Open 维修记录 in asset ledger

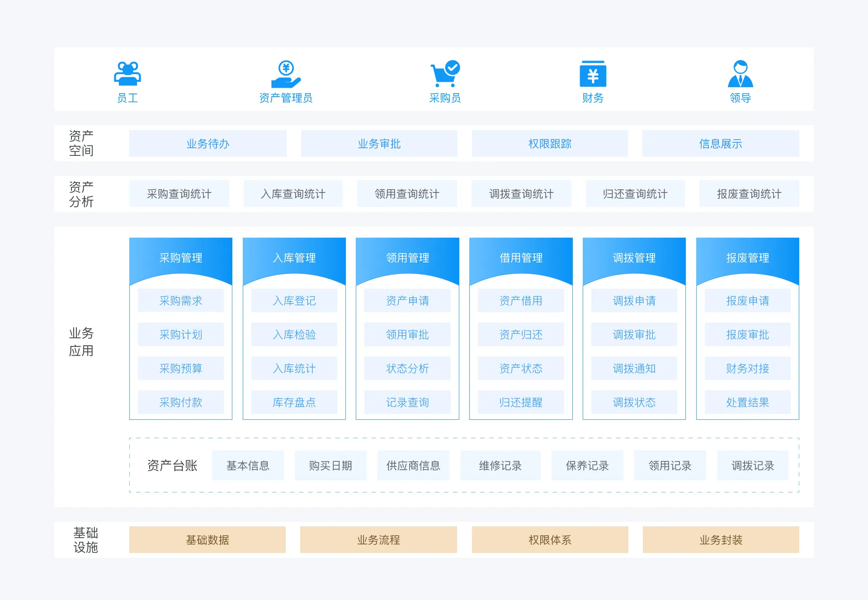click(500, 466)
